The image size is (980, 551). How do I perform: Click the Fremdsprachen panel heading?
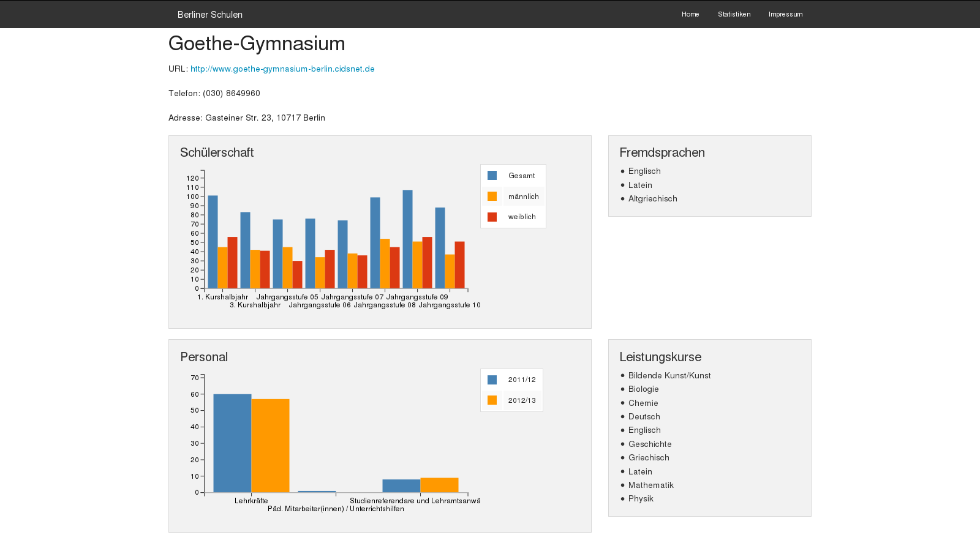pyautogui.click(x=662, y=152)
